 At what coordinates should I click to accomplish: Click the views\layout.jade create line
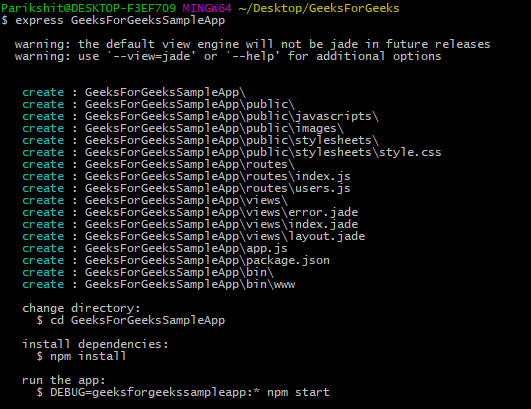pyautogui.click(x=194, y=236)
